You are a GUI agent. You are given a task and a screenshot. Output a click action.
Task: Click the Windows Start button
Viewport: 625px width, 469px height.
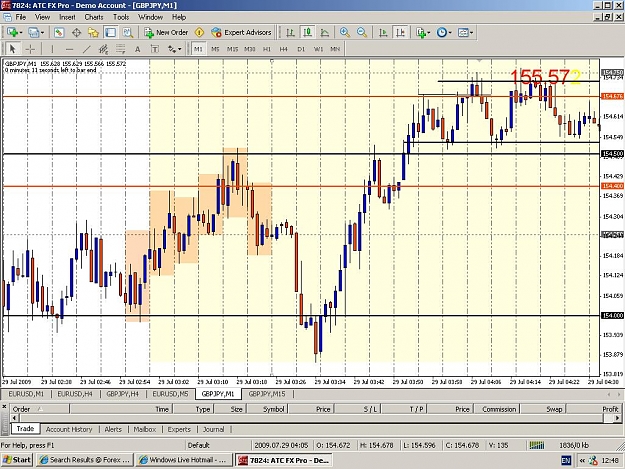coord(17,460)
